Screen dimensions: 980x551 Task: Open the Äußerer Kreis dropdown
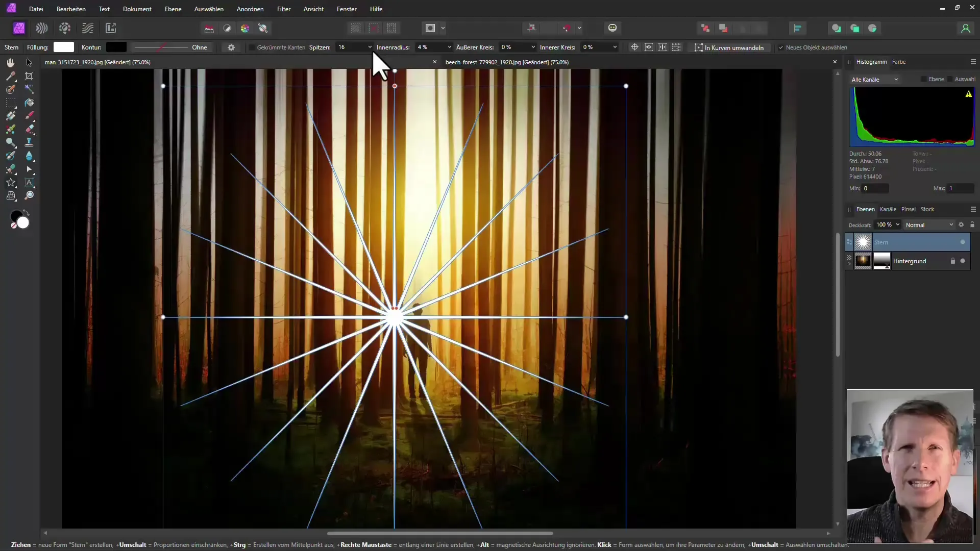pyautogui.click(x=533, y=47)
